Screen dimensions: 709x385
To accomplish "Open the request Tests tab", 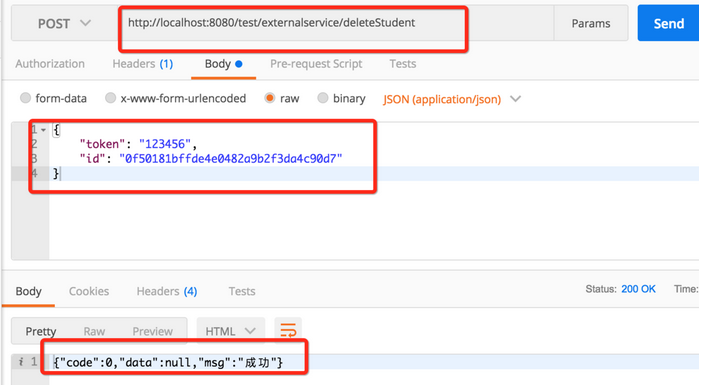I will (x=402, y=64).
